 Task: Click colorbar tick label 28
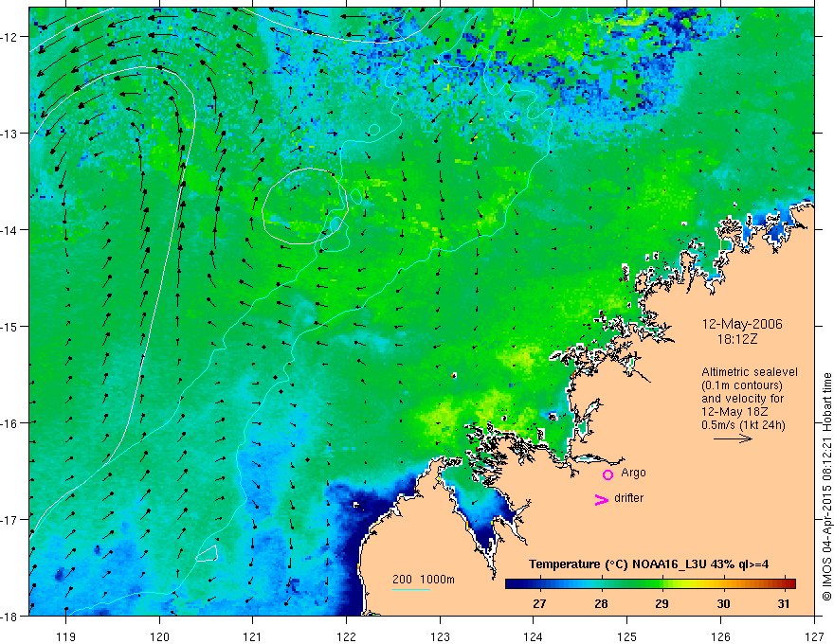click(x=601, y=604)
